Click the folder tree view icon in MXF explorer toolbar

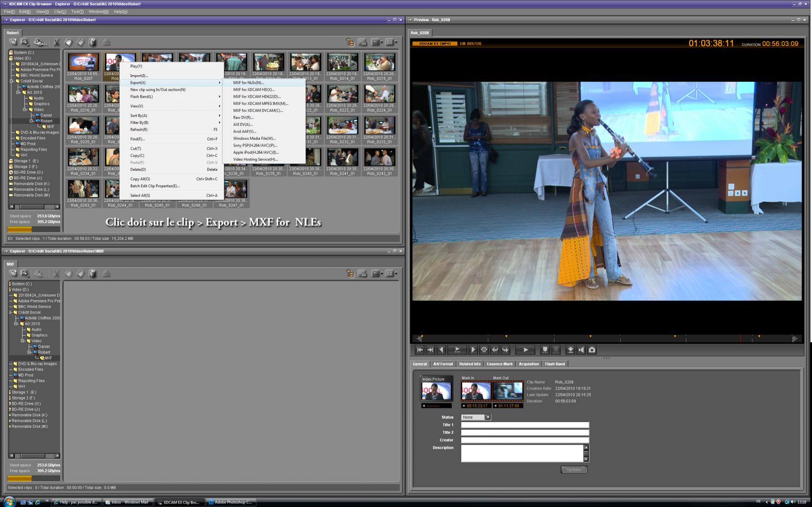pos(350,273)
